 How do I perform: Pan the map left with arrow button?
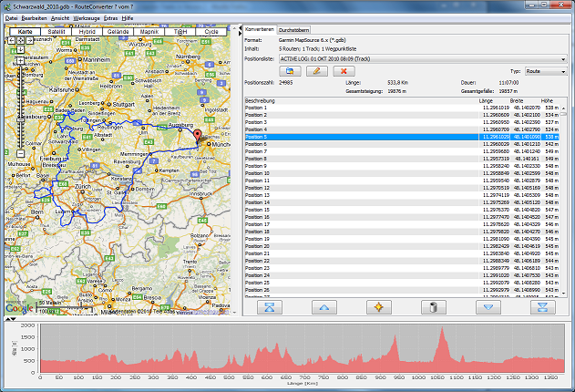12,41
